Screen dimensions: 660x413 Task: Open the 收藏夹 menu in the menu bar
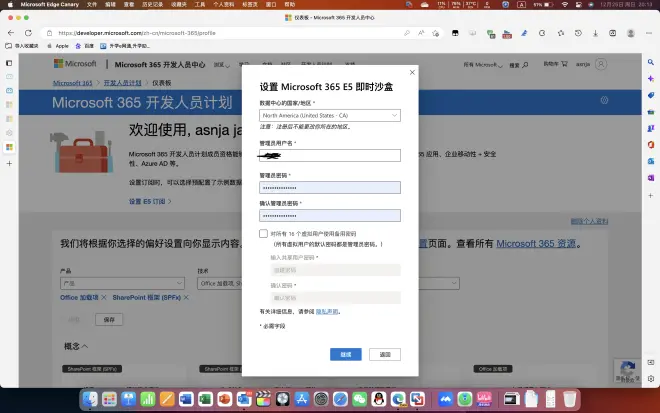tap(178, 5)
